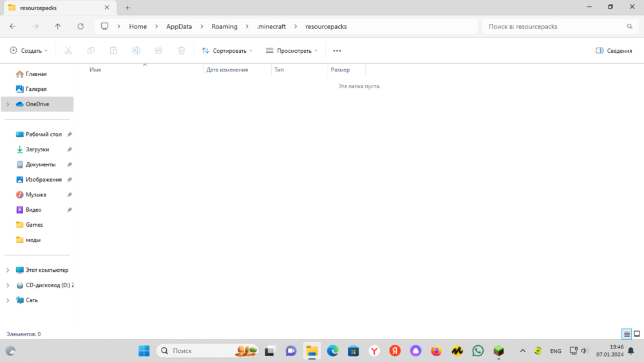Viewport: 644px width, 362px height.
Task: Expand chevron after Roaming breadcrumb
Action: [x=247, y=26]
